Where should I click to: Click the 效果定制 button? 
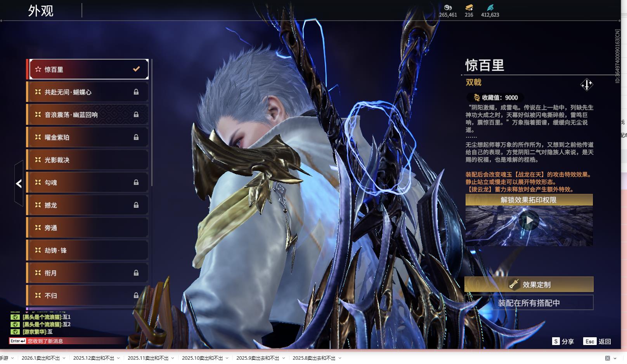pyautogui.click(x=529, y=285)
